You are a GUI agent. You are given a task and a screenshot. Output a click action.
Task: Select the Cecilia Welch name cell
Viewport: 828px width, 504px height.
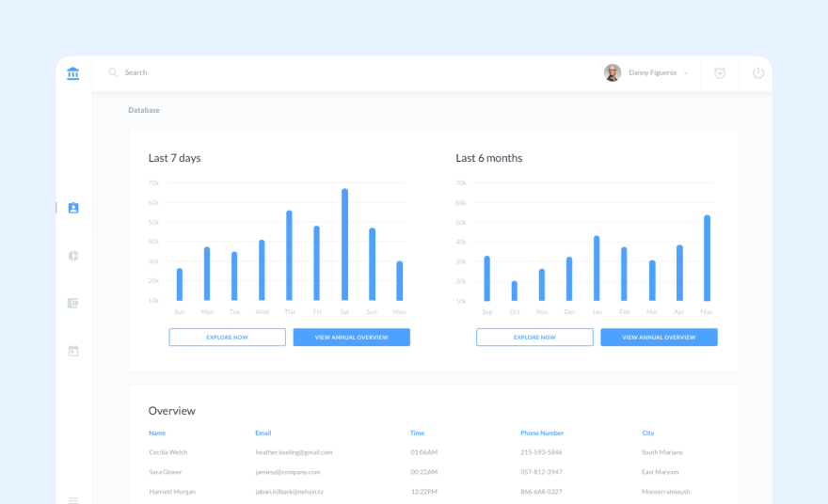point(167,452)
